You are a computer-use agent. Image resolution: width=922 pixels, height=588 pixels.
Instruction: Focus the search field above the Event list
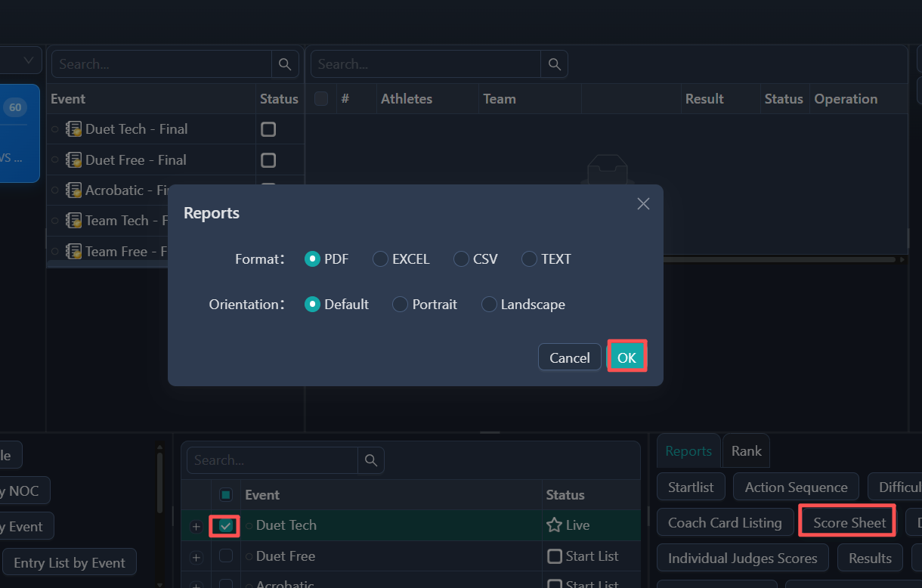(161, 64)
